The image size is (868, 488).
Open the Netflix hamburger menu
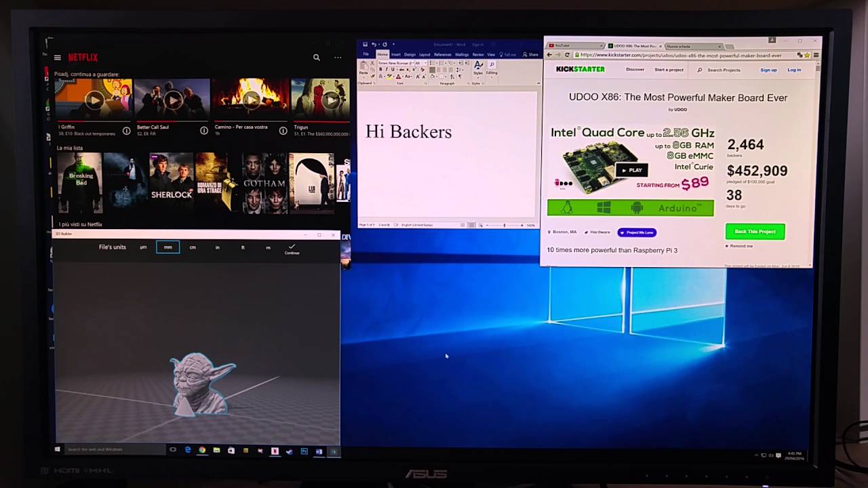click(x=58, y=58)
